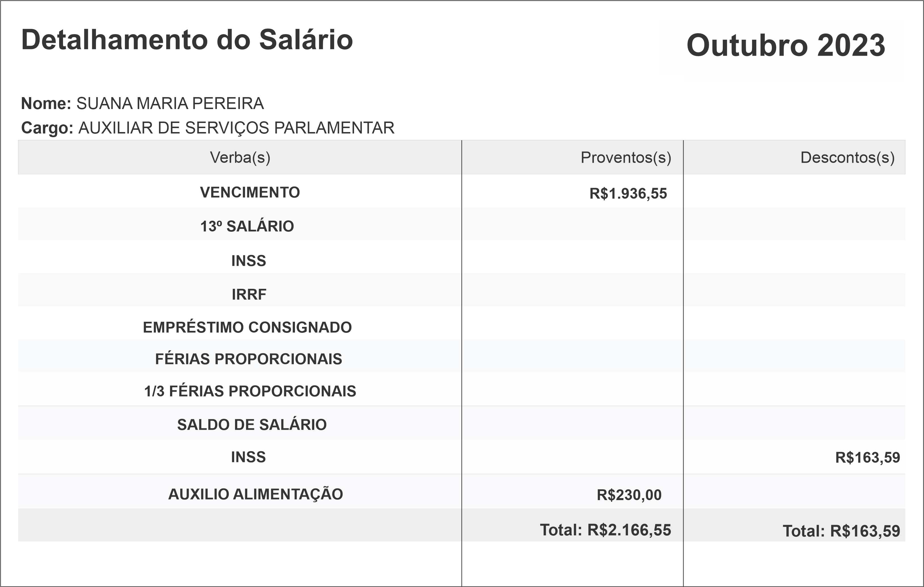Click the Proventos(s) column header

tap(625, 158)
